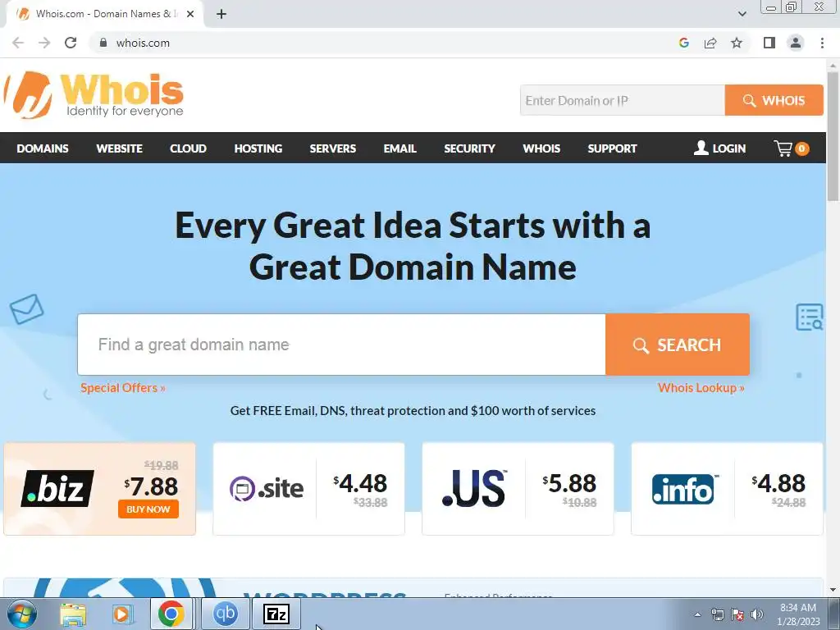The width and height of the screenshot is (840, 630).
Task: Open 7-Zip from taskbar
Action: pyautogui.click(x=276, y=614)
